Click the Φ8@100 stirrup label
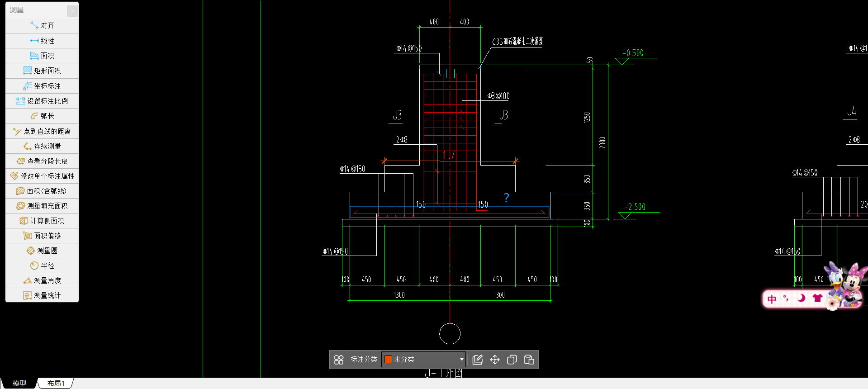This screenshot has height=389, width=868. pyautogui.click(x=498, y=96)
